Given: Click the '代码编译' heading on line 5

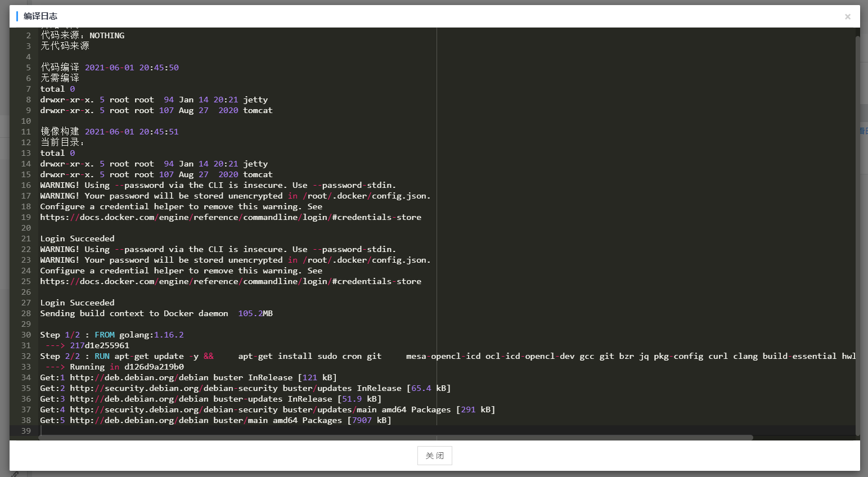Looking at the screenshot, I should click(x=60, y=67).
